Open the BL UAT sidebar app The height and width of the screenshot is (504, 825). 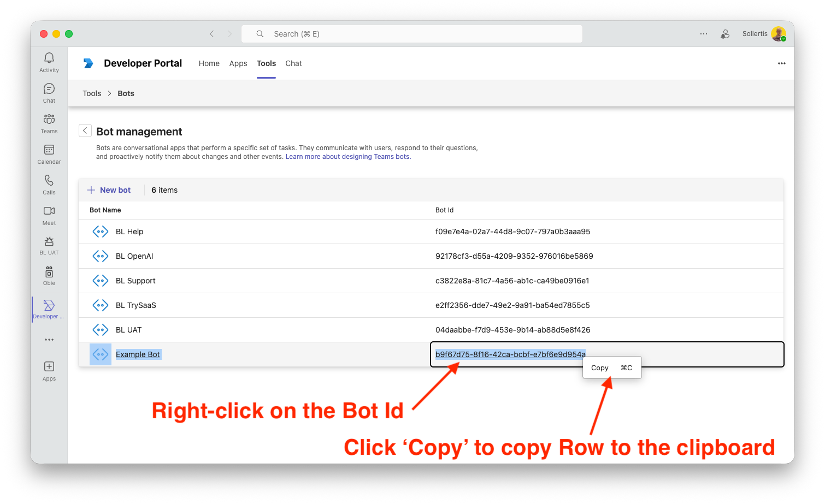point(49,245)
